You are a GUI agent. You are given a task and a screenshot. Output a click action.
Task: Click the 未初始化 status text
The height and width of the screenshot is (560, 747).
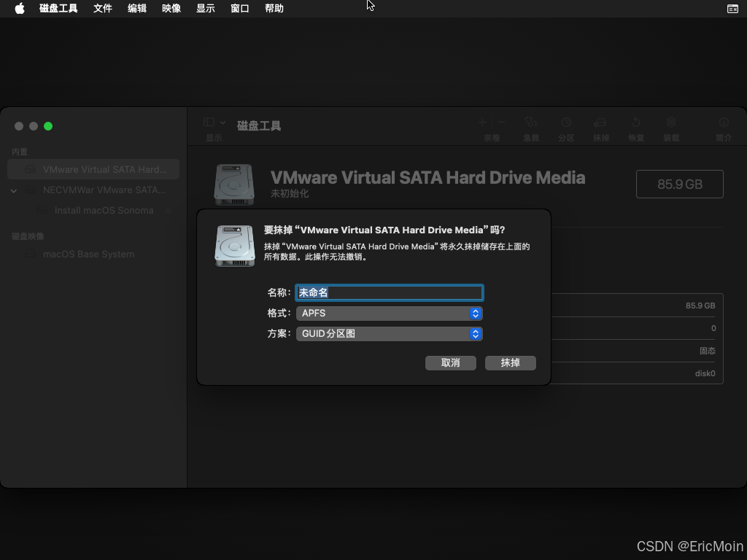pos(290,194)
